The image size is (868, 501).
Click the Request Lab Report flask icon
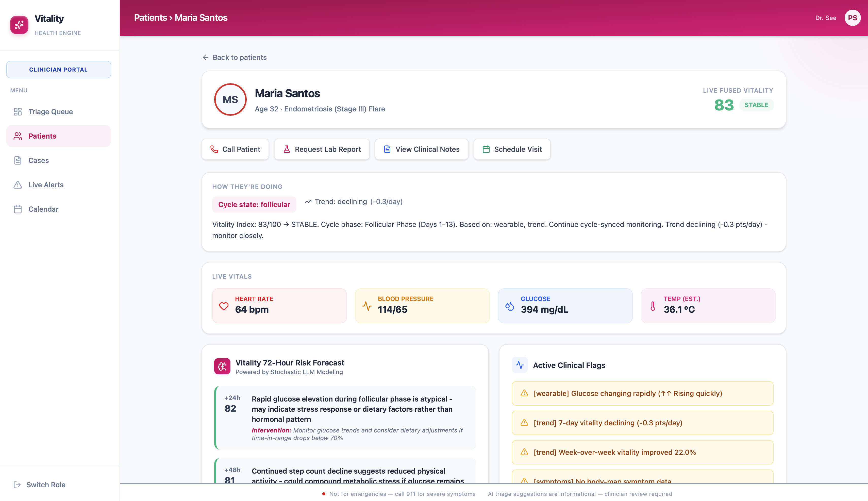point(287,149)
